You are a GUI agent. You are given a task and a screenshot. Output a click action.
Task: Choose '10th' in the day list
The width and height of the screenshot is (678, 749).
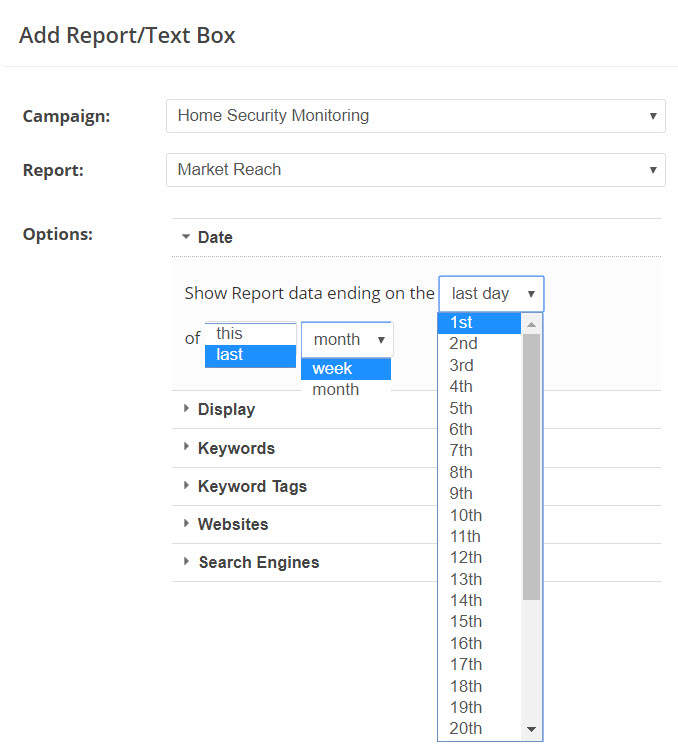480,515
